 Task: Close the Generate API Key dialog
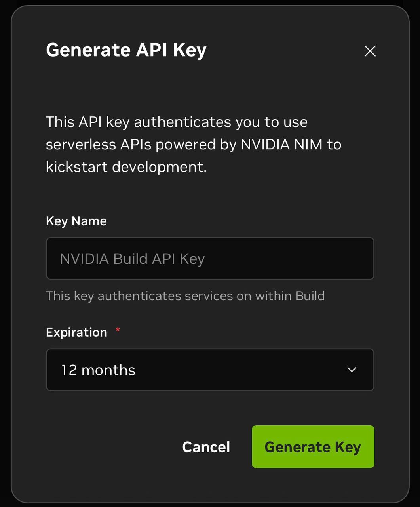click(x=370, y=51)
